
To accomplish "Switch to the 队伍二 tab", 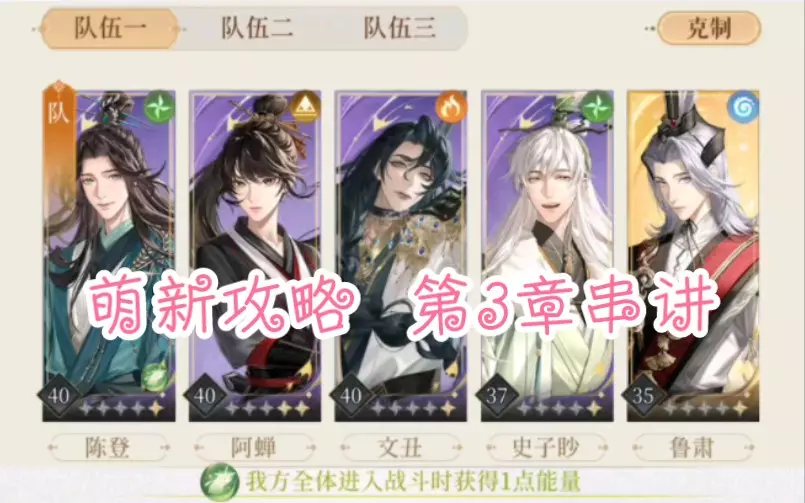I will pos(257,28).
